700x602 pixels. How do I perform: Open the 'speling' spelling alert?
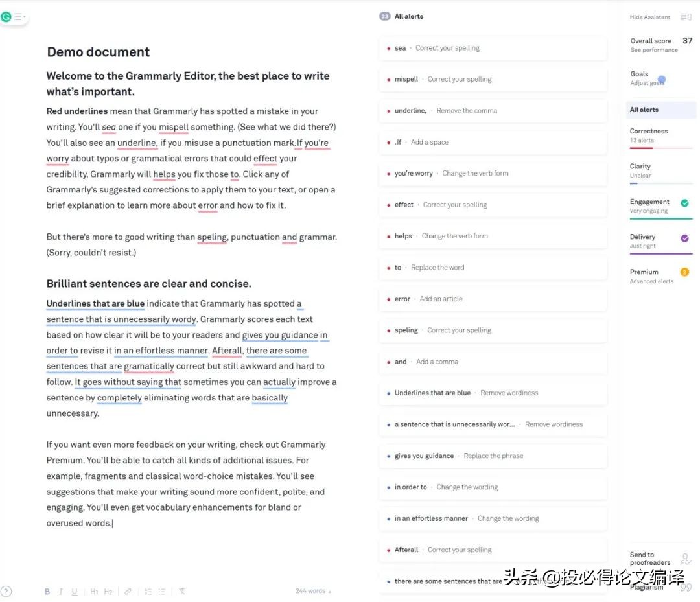click(x=493, y=330)
